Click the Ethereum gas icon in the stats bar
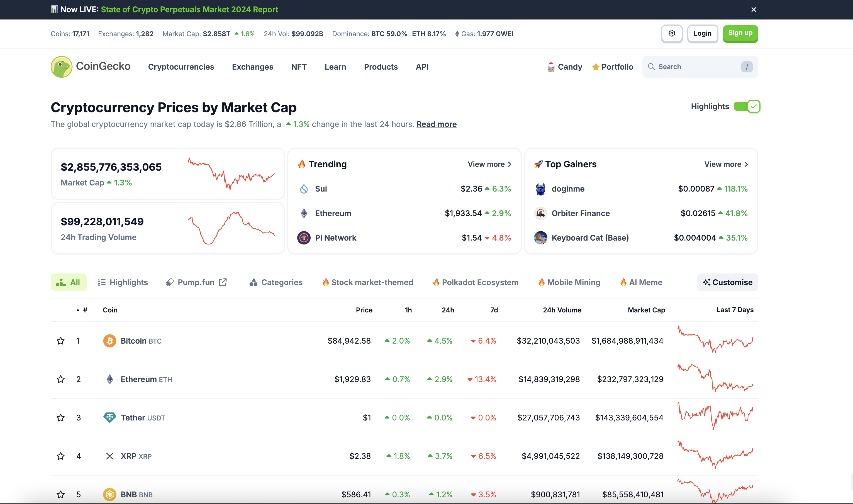853x504 pixels. tap(457, 34)
